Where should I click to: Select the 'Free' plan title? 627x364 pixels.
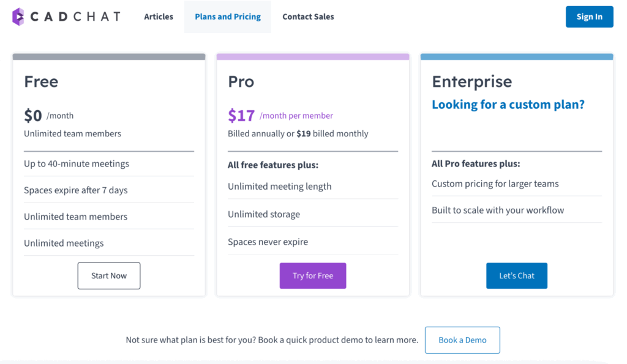(x=41, y=81)
